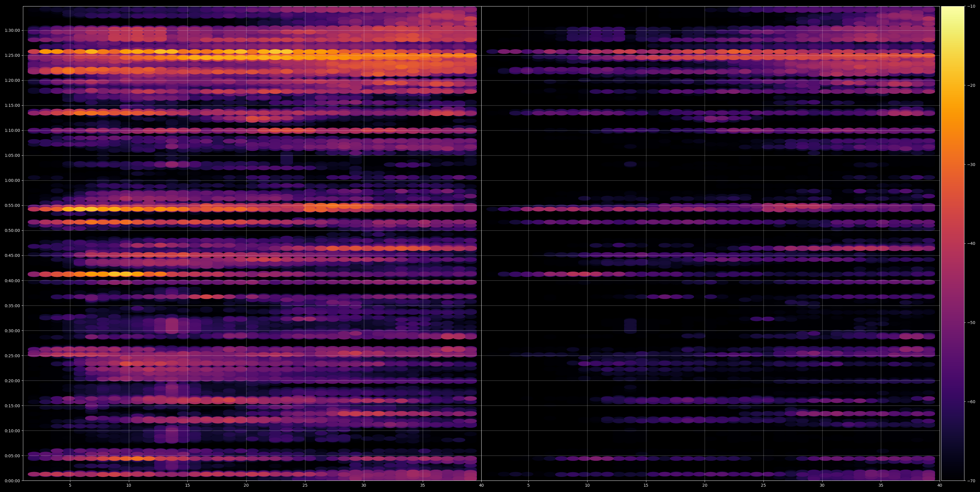Click x-axis label 15 under left heatmap
The height and width of the screenshot is (492, 980).
click(x=187, y=486)
